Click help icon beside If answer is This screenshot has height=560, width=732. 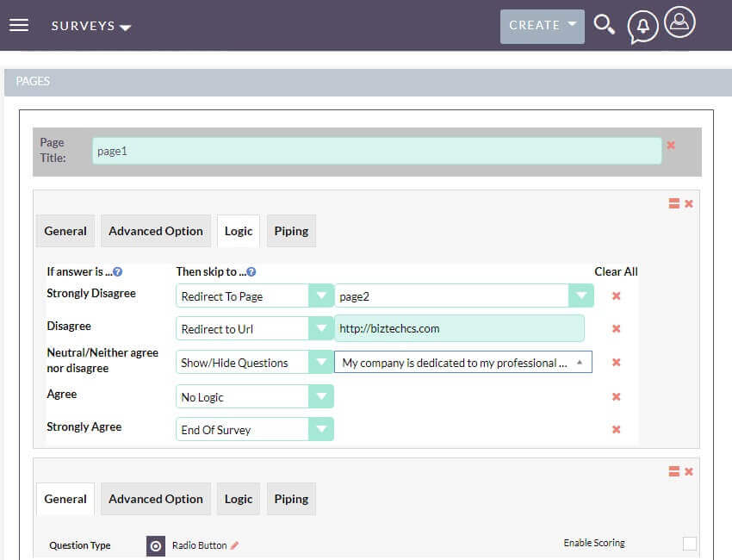coord(118,272)
